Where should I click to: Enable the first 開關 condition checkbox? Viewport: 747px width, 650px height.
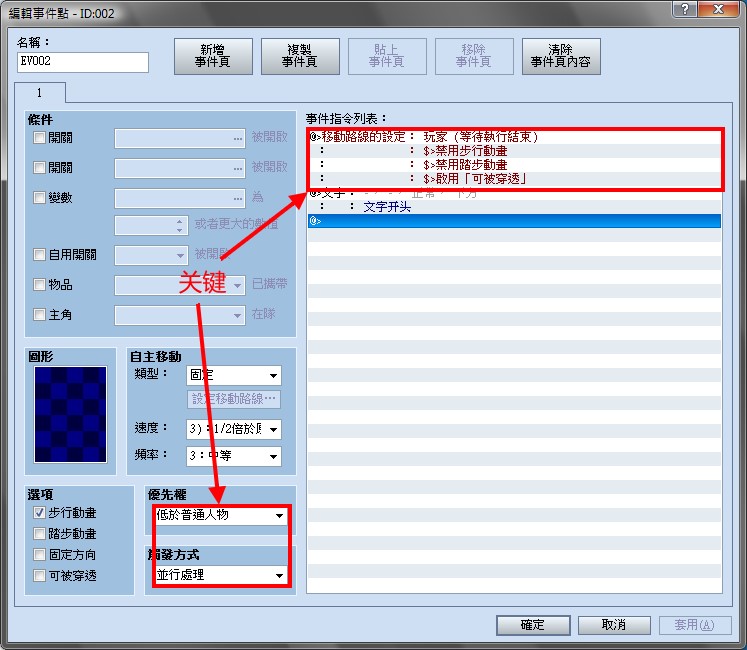40,138
